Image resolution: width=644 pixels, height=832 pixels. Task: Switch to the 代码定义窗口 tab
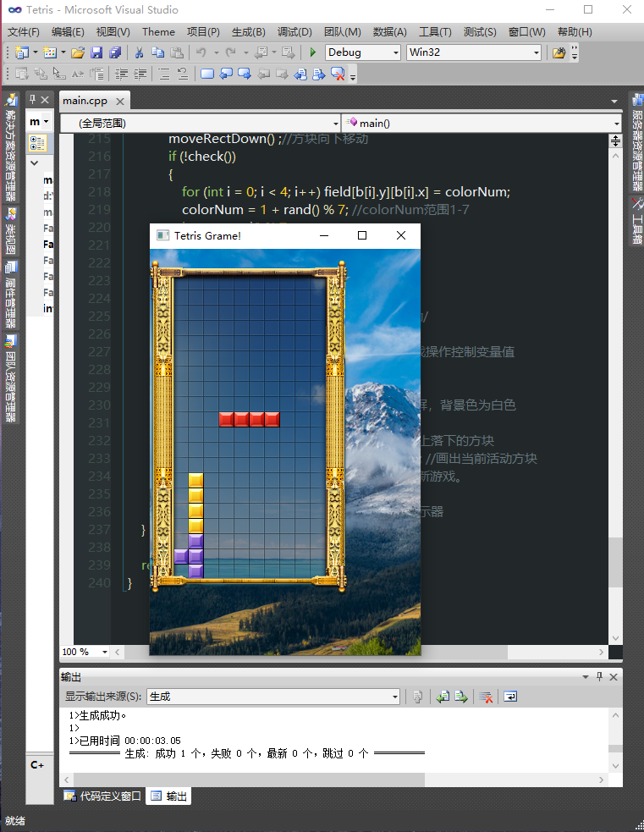point(103,796)
